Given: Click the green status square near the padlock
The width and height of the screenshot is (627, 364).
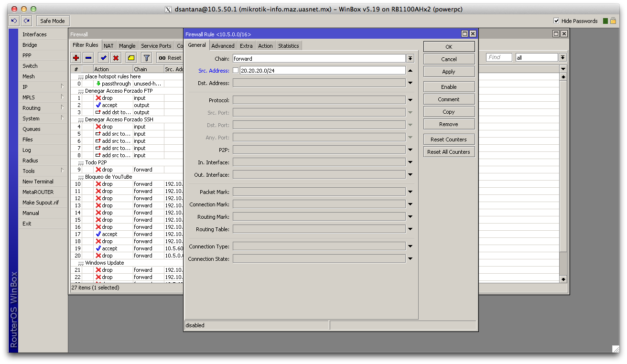Looking at the screenshot, I should 605,21.
